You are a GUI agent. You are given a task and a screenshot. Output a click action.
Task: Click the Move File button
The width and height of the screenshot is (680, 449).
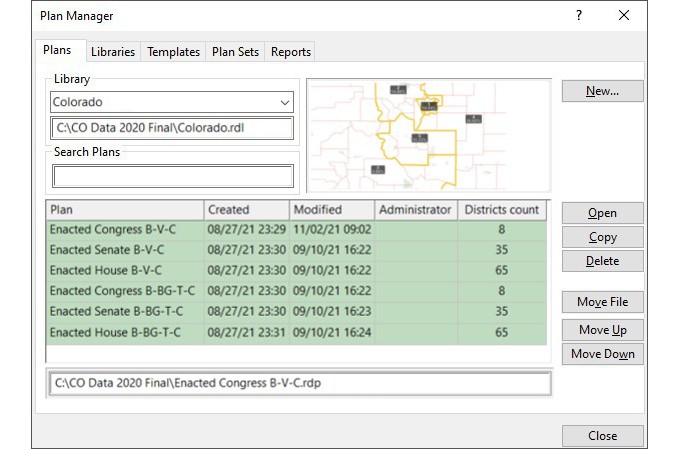pos(602,302)
